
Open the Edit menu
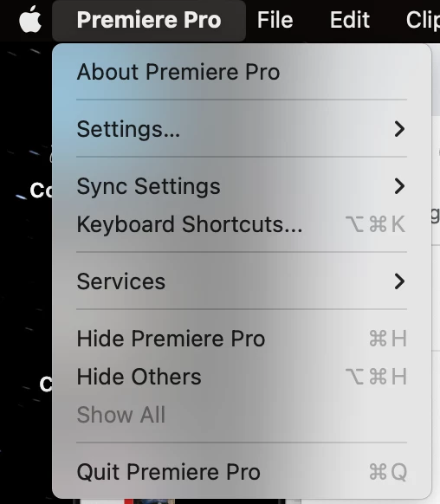tap(350, 20)
